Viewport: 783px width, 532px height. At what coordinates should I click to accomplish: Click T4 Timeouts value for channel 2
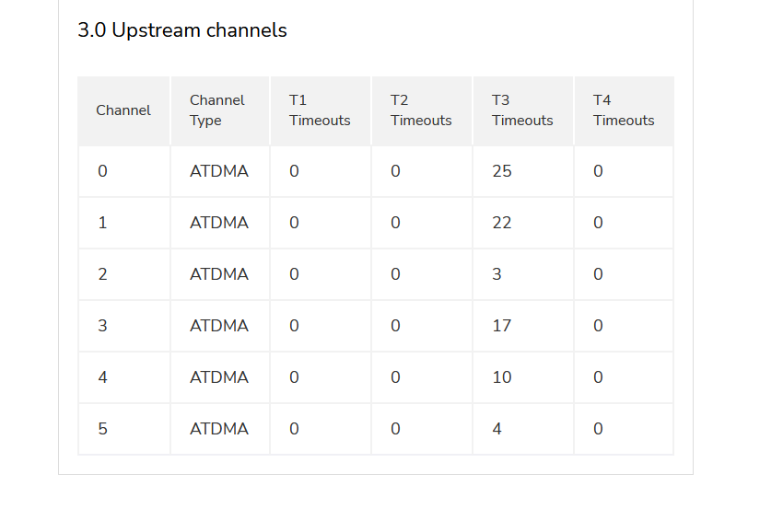[x=599, y=274]
